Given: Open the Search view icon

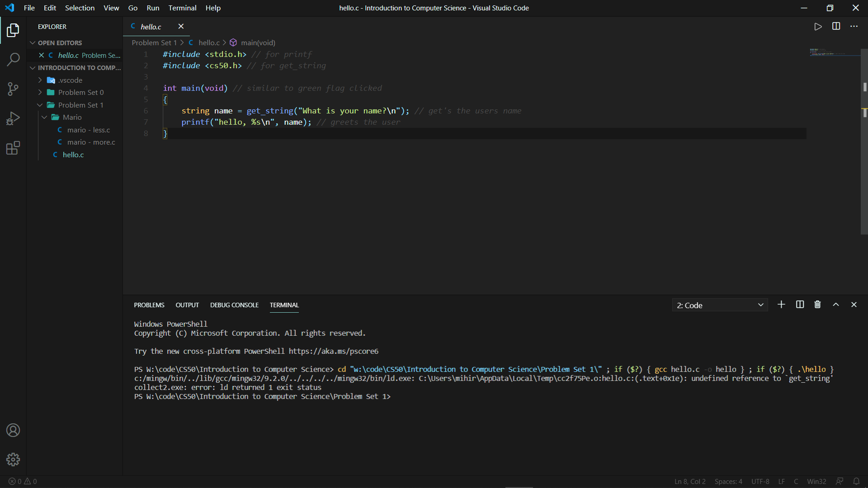Looking at the screenshot, I should (x=13, y=59).
